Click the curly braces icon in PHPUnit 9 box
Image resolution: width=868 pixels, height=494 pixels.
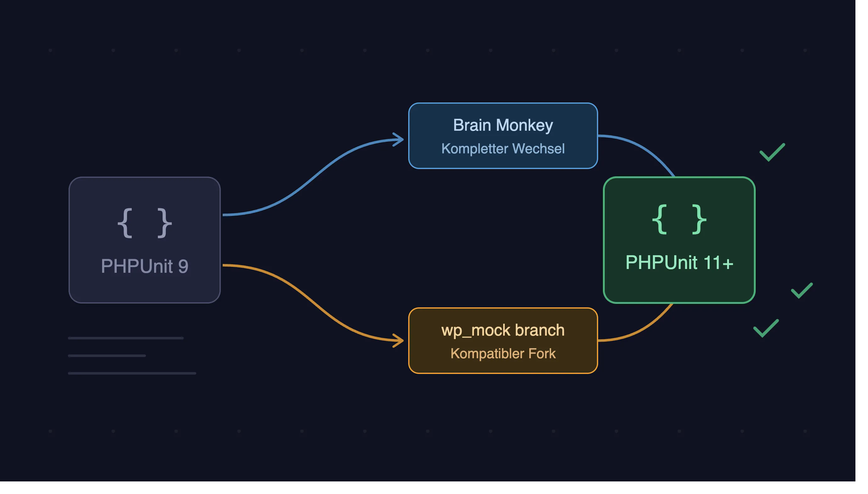[x=145, y=223]
